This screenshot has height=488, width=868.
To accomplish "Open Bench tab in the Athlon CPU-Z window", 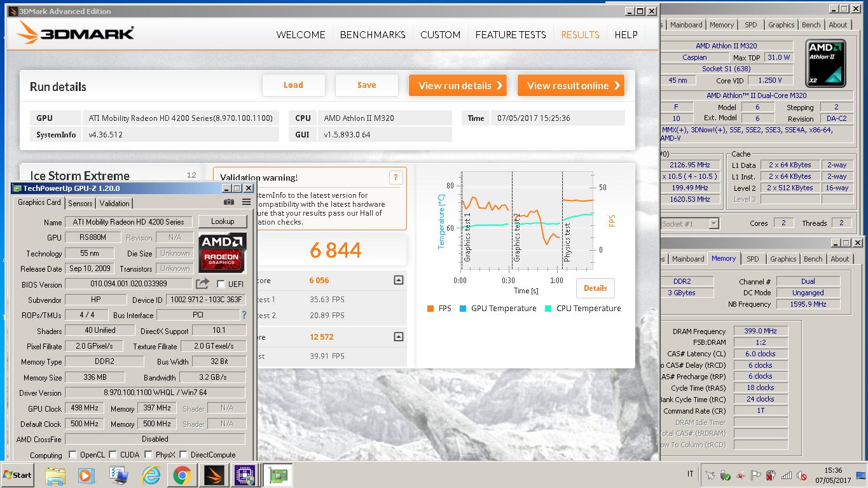I will 811,25.
